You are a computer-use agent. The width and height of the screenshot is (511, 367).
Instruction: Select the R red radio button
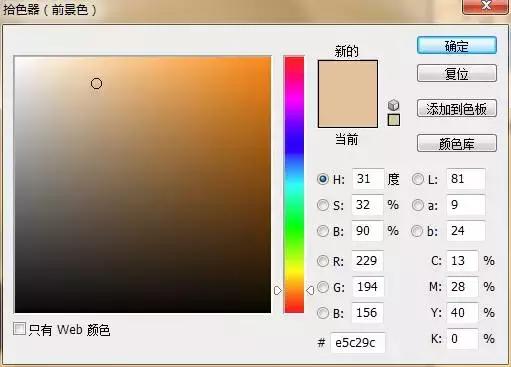tap(323, 261)
